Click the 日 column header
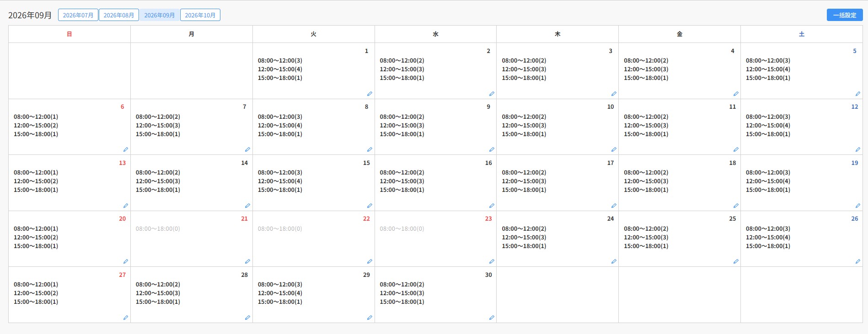The height and width of the screenshot is (334, 868). (x=70, y=34)
